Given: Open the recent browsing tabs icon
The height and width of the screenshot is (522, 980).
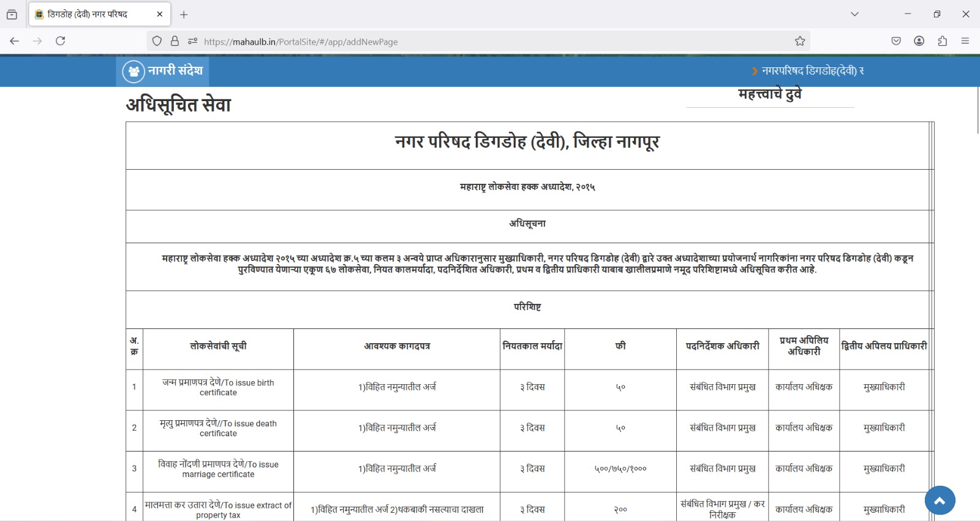Looking at the screenshot, I should [12, 14].
